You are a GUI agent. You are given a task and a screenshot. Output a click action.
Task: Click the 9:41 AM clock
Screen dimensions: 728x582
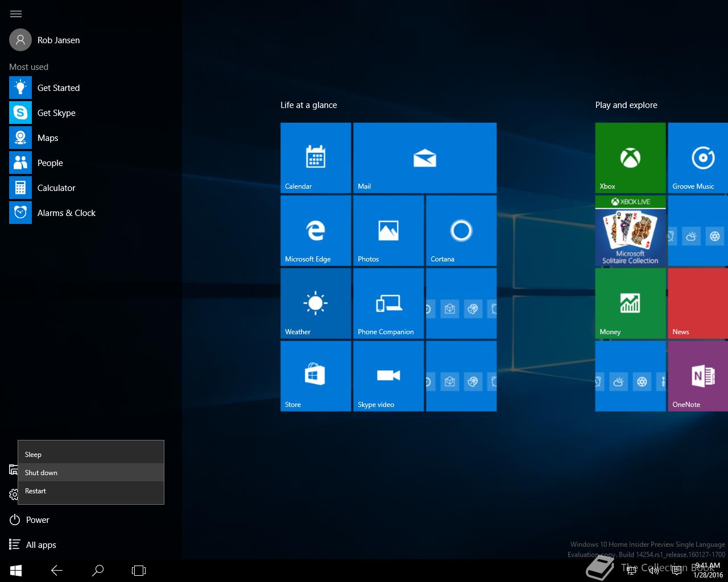point(708,571)
